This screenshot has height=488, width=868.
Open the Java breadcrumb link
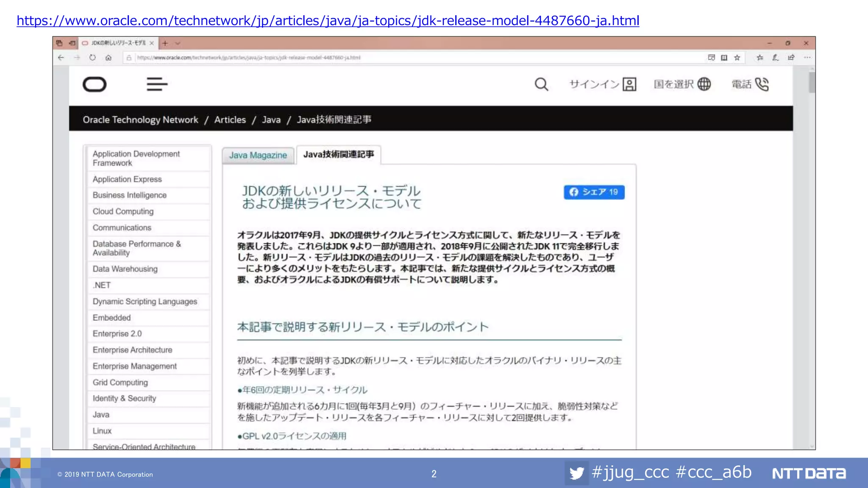(271, 120)
